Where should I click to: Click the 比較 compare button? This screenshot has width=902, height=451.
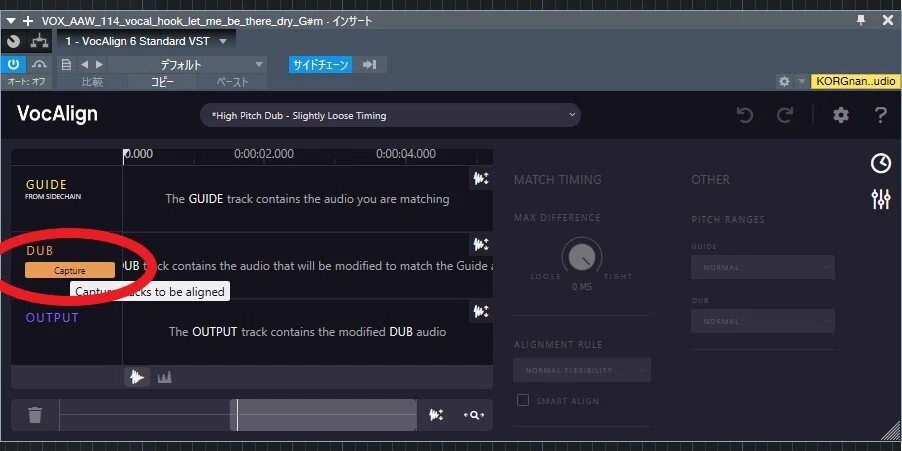(x=92, y=82)
